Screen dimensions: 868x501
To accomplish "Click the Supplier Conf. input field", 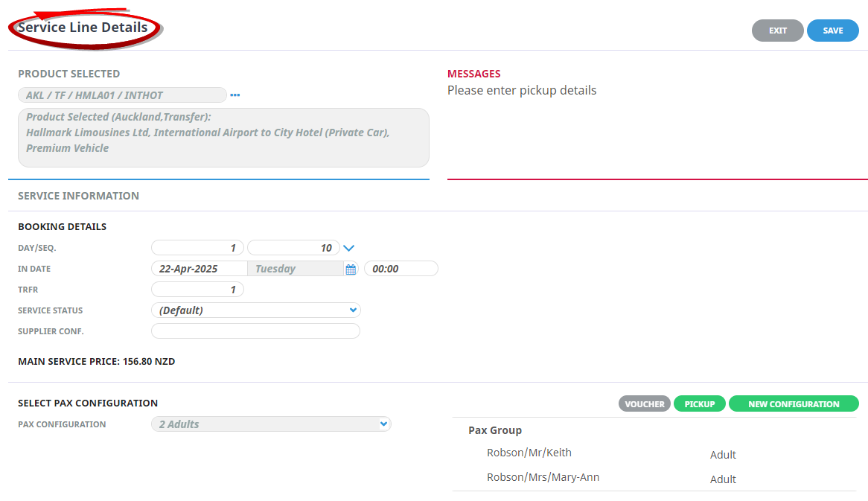I will [x=255, y=331].
